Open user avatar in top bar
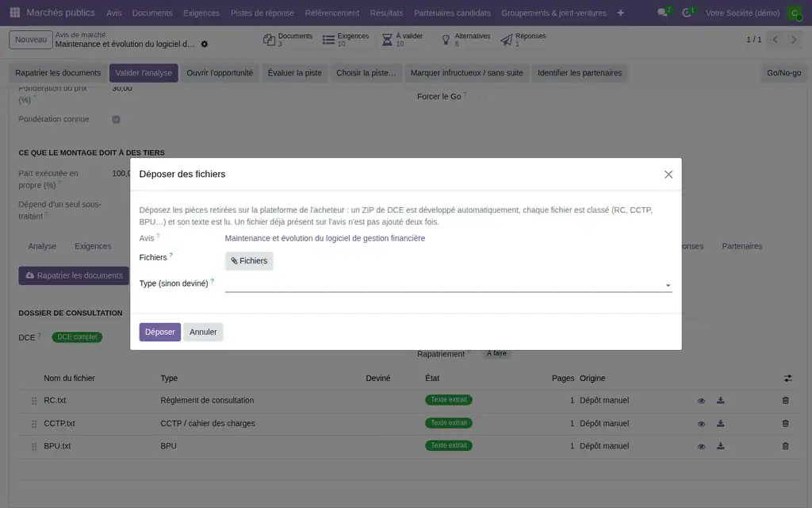 point(795,13)
